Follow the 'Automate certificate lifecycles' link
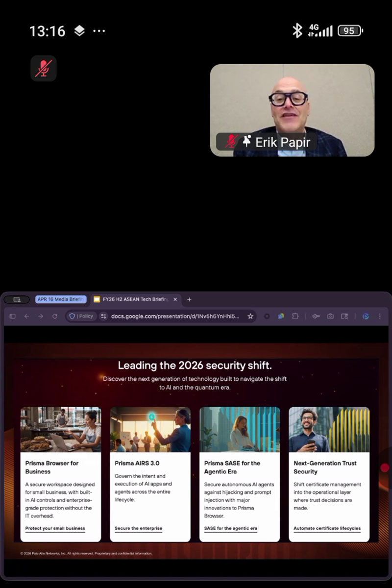This screenshot has width=392, height=588. click(327, 529)
